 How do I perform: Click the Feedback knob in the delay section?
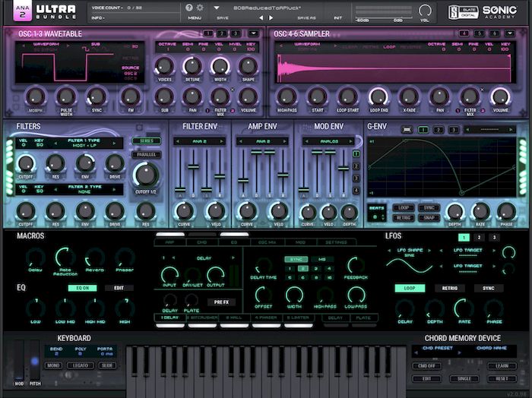353,265
